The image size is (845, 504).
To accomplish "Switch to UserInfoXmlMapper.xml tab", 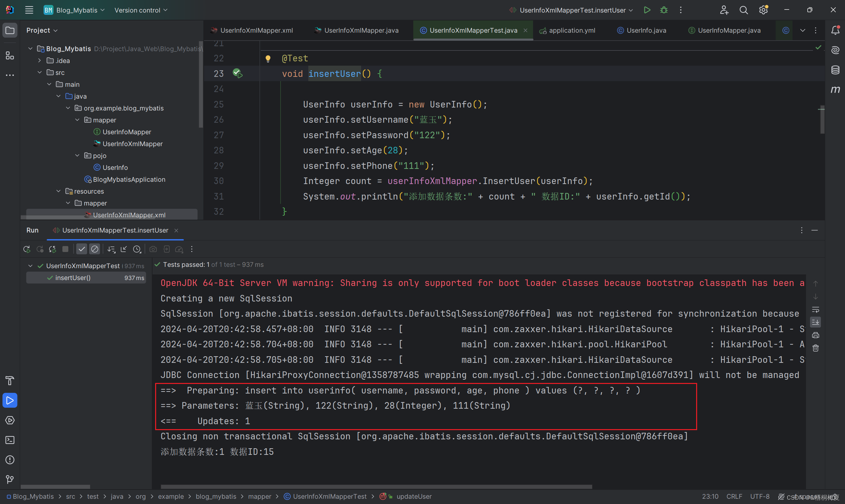I will point(252,31).
